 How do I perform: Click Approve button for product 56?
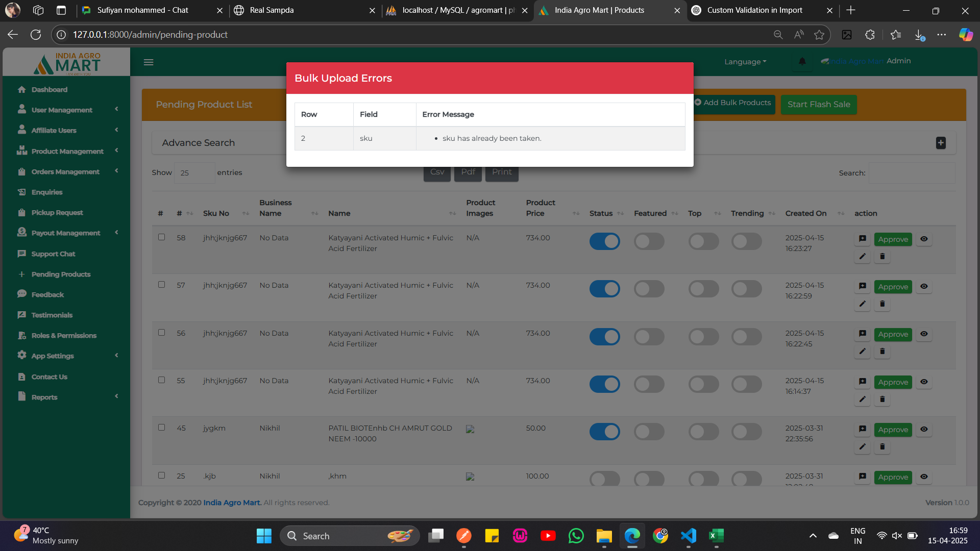click(893, 334)
